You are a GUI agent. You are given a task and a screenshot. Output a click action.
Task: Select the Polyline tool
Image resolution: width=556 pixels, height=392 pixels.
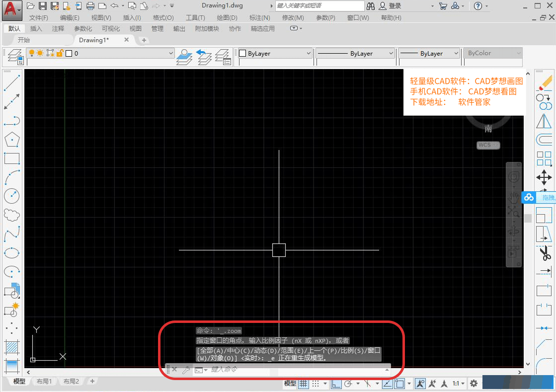[12, 121]
